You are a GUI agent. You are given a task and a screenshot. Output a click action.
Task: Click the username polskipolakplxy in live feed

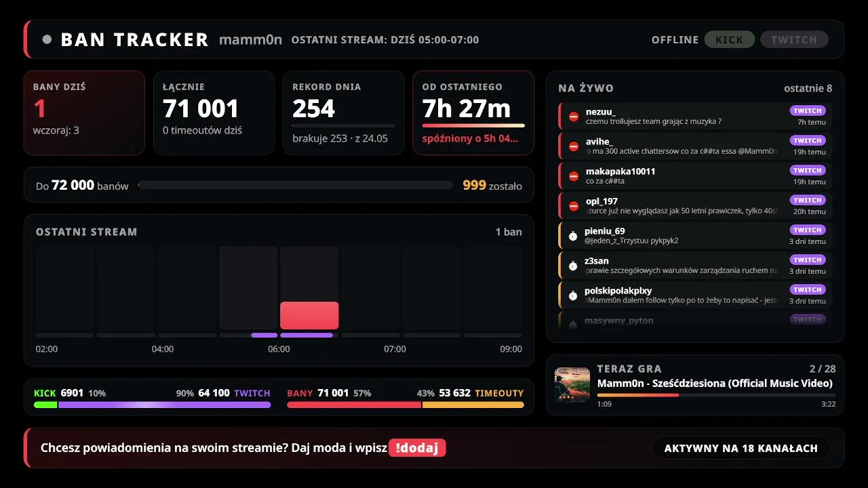[618, 291]
